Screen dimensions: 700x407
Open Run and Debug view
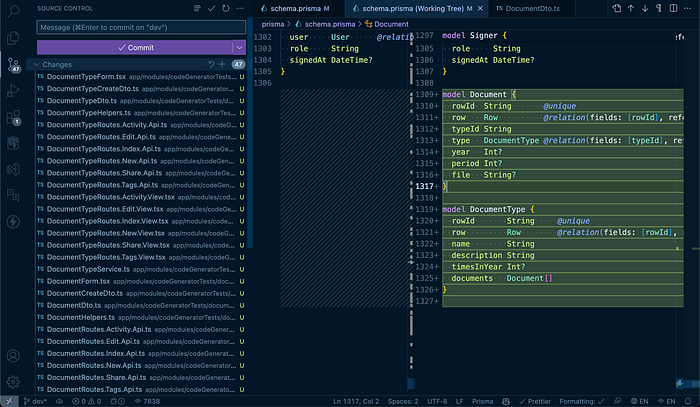click(13, 91)
